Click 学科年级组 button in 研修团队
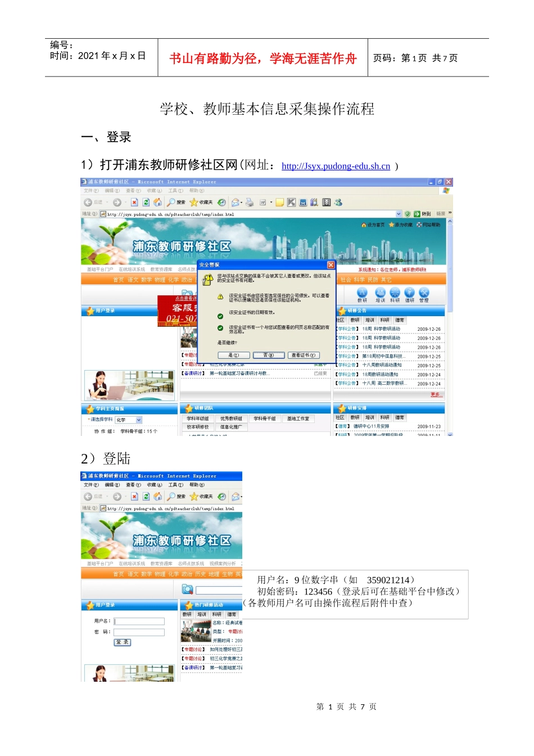 198,418
